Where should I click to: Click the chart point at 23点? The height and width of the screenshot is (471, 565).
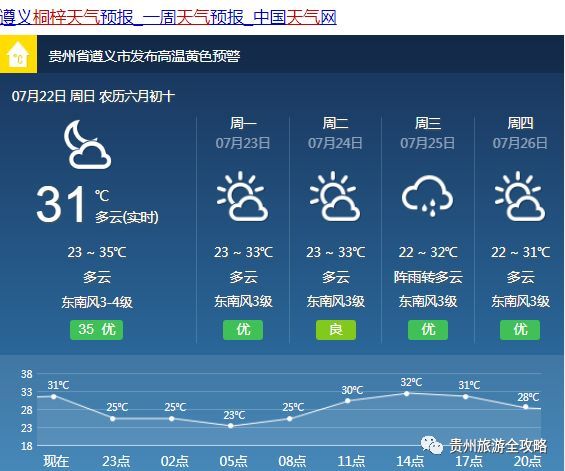pyautogui.click(x=113, y=419)
